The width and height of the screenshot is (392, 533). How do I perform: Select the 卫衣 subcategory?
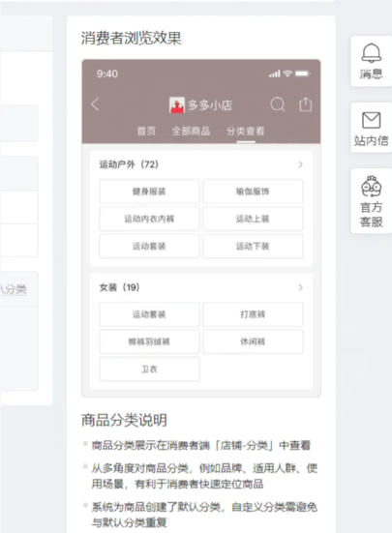tap(149, 370)
